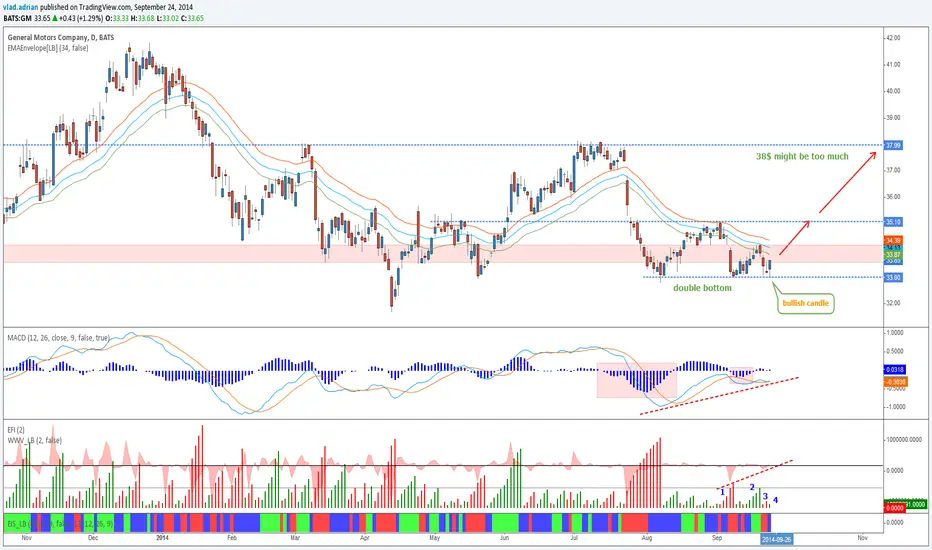Image resolution: width=932 pixels, height=550 pixels.
Task: Click the -1.0000 MACD scale label
Action: pos(895,407)
